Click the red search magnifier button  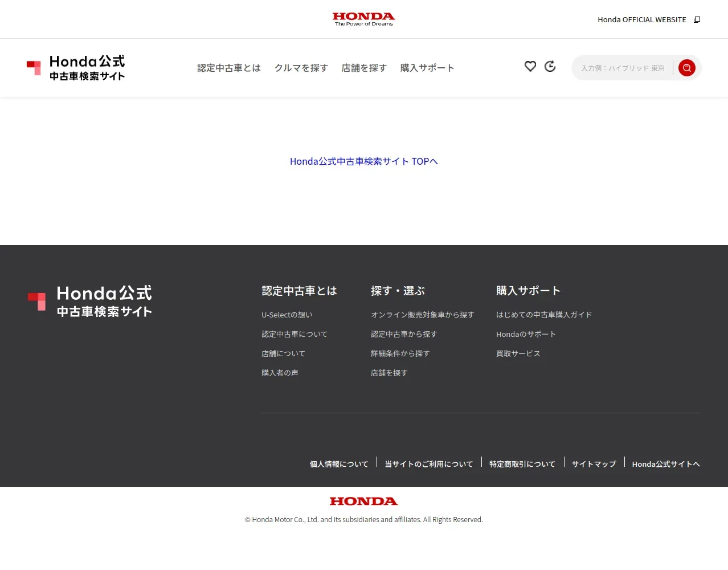[687, 68]
